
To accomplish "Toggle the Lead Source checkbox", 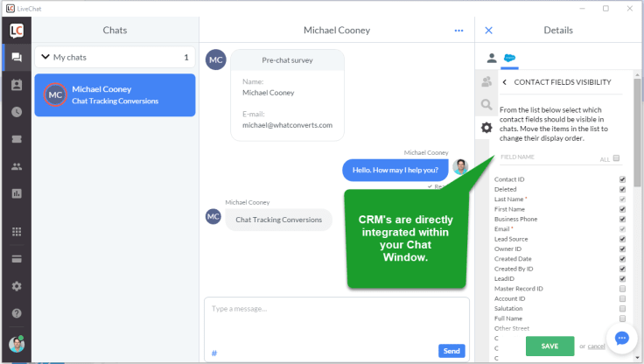I will pyautogui.click(x=622, y=239).
